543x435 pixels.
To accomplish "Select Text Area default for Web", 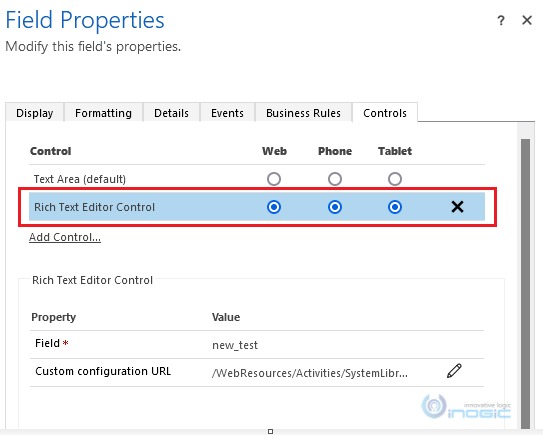I will tap(274, 179).
